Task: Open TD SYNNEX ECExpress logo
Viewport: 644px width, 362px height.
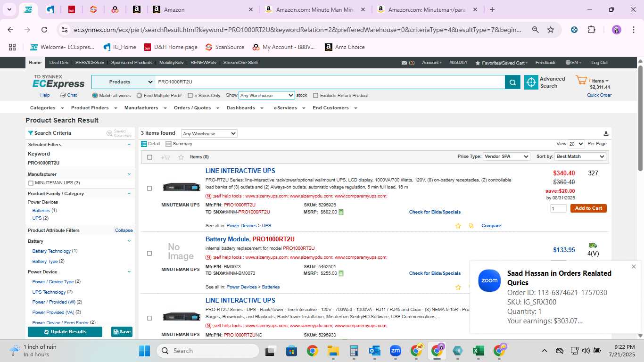Action: (x=58, y=82)
